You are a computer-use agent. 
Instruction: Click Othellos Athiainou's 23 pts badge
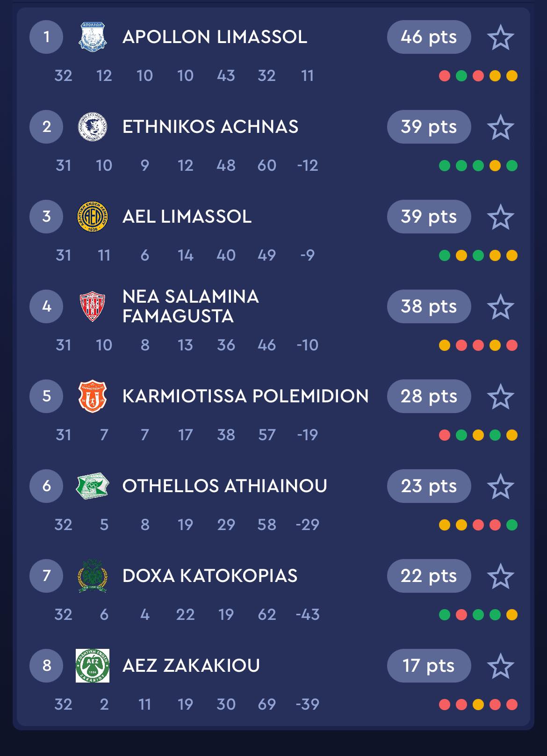point(429,486)
